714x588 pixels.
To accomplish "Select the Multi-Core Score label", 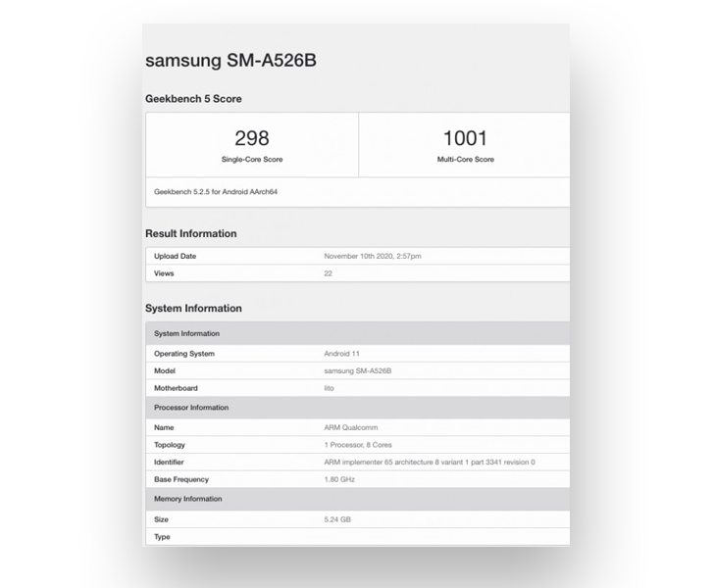I will coord(465,159).
